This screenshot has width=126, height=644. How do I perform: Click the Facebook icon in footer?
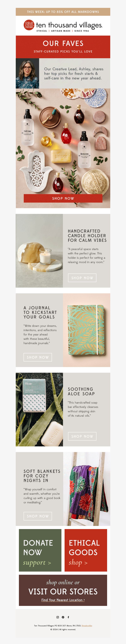(68, 617)
